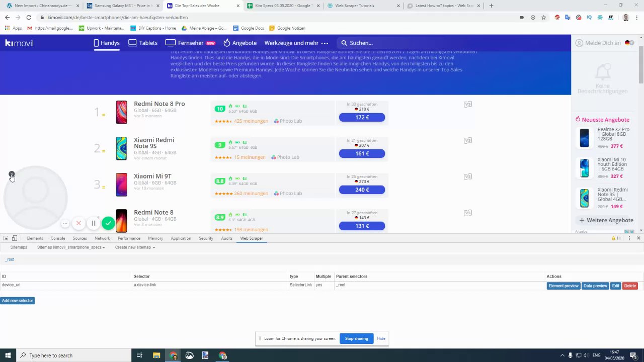Open Xiaomi Redmi Note 9S listing
The width and height of the screenshot is (644, 362).
pyautogui.click(x=154, y=143)
